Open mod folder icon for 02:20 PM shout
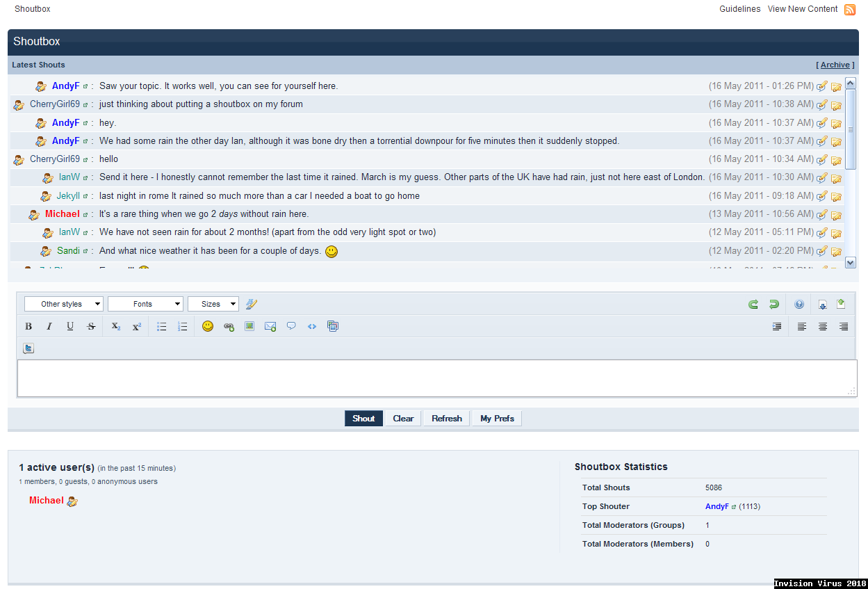The width and height of the screenshot is (868, 589). pyautogui.click(x=836, y=251)
